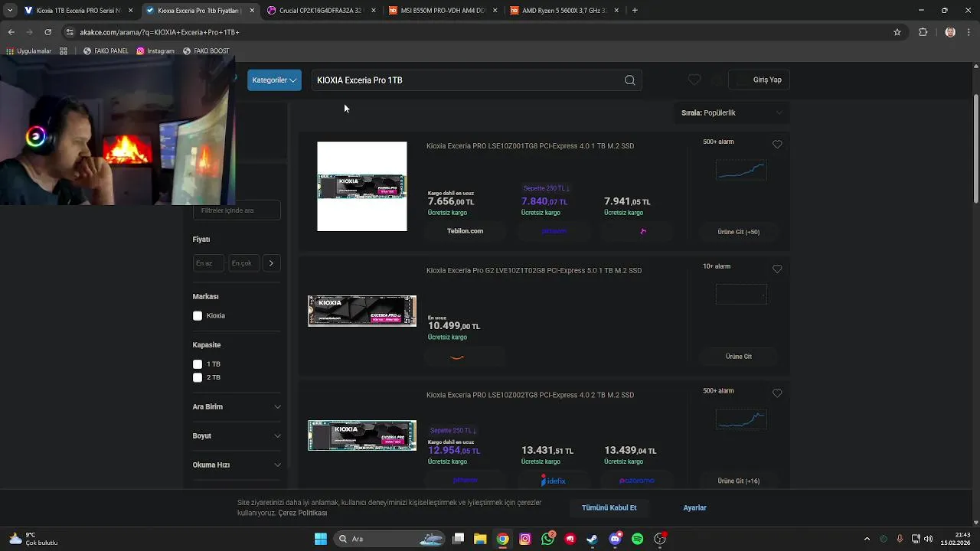Expand the Boyut filter section
980x551 pixels.
coord(237,436)
